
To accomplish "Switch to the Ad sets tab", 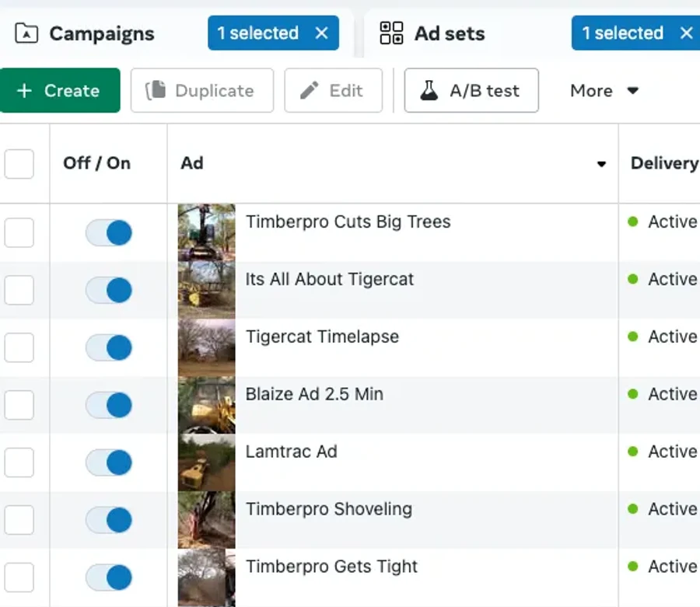I will point(450,33).
